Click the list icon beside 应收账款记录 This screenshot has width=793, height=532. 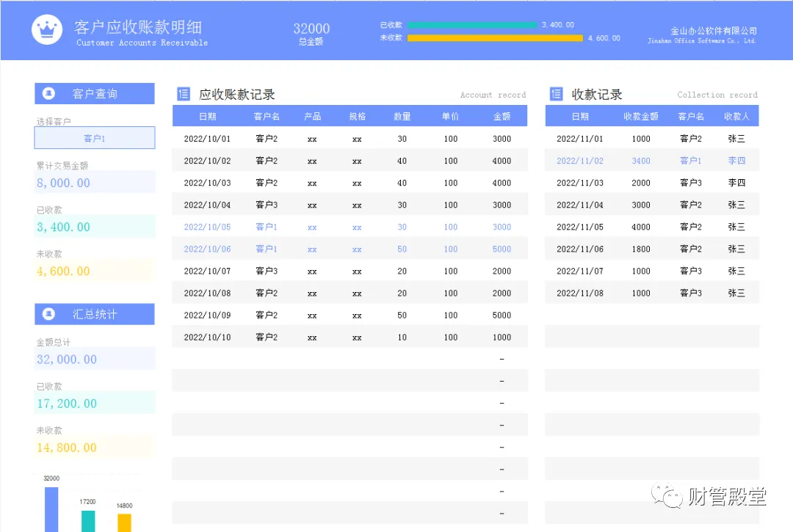tap(183, 94)
